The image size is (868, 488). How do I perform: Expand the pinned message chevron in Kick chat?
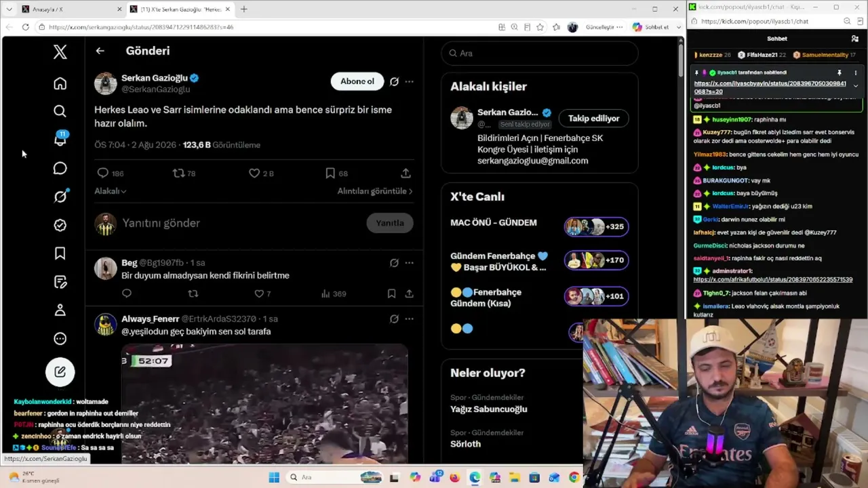(x=855, y=86)
